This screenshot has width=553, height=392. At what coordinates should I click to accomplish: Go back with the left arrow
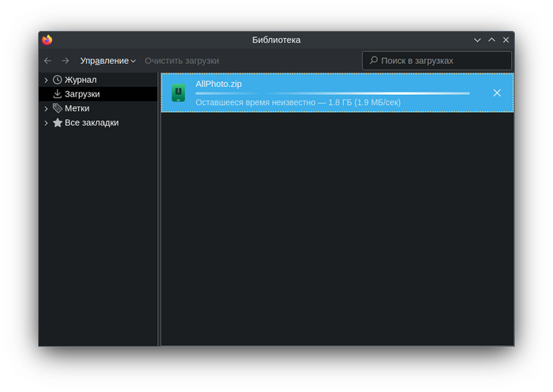[x=47, y=61]
